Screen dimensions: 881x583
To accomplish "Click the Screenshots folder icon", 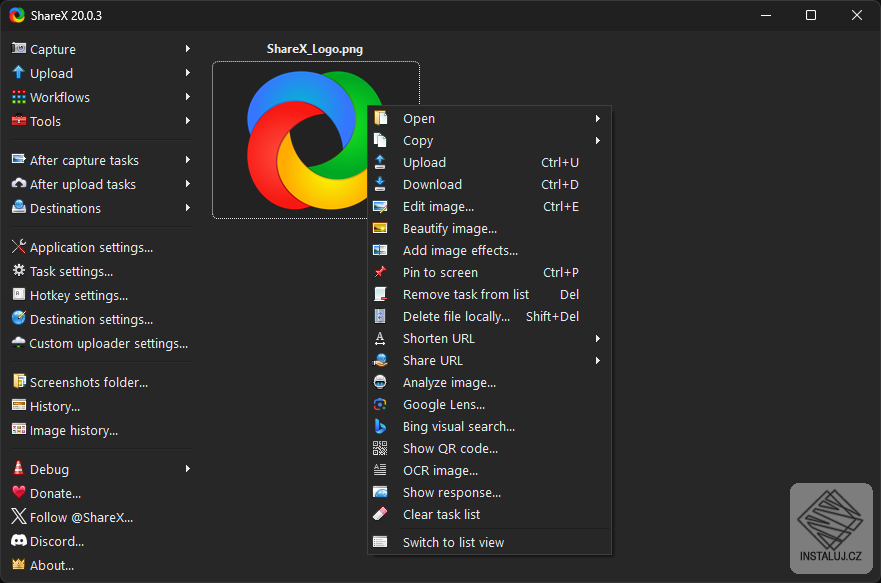I will (x=19, y=381).
